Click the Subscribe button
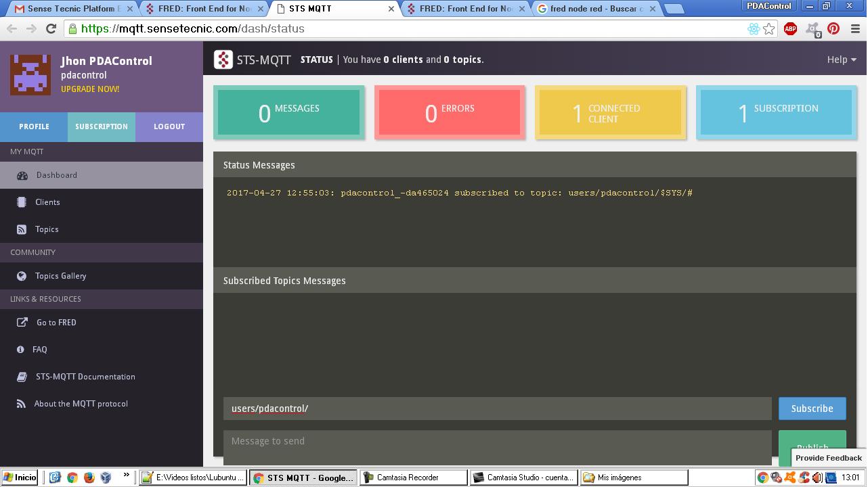The image size is (868, 487). pos(812,409)
